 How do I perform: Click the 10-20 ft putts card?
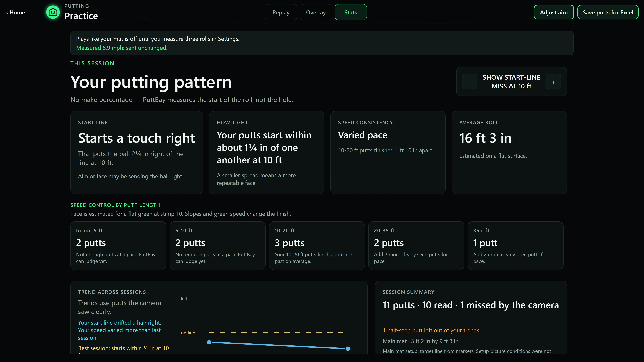317,245
